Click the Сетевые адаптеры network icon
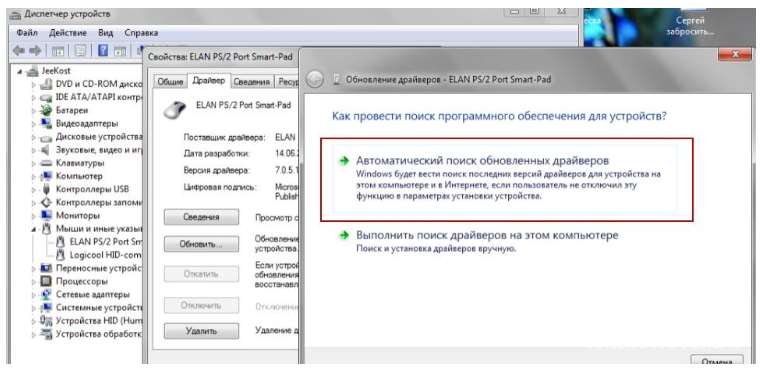The height and width of the screenshot is (371, 760). pos(46,294)
